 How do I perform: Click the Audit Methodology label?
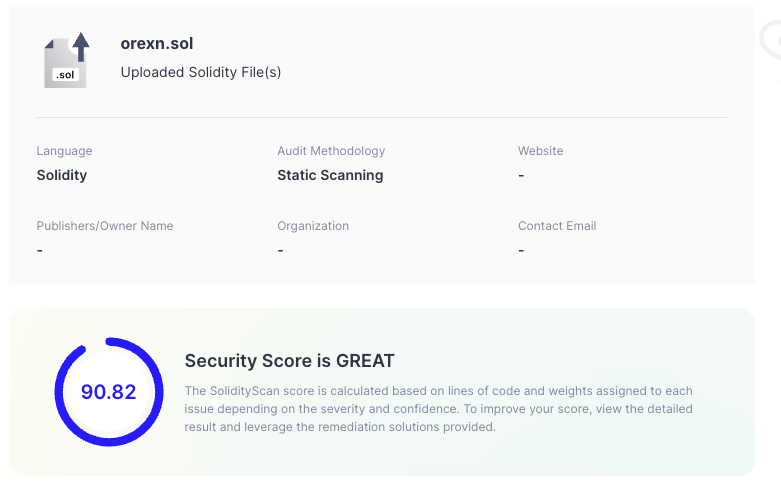click(x=331, y=151)
